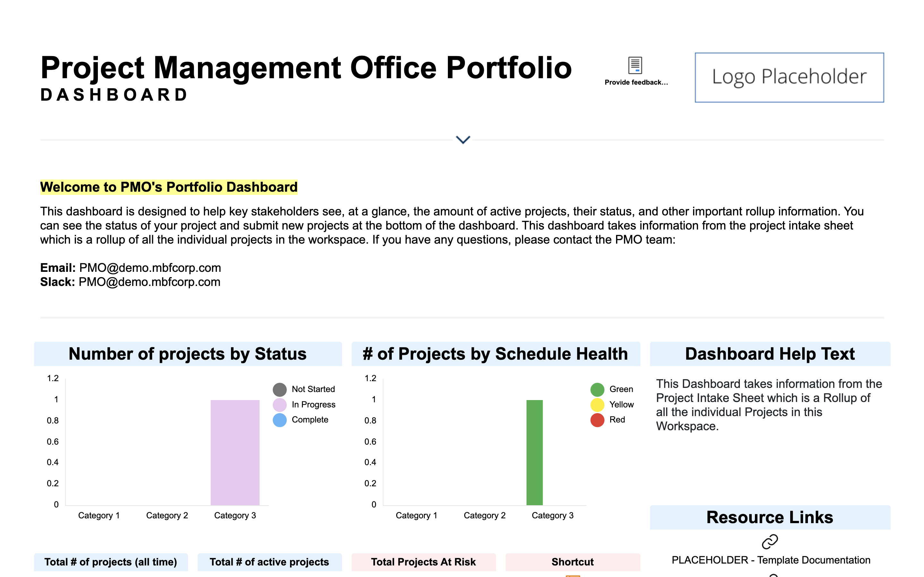Click the Dashboard Help Text header
924x577 pixels.
(769, 354)
